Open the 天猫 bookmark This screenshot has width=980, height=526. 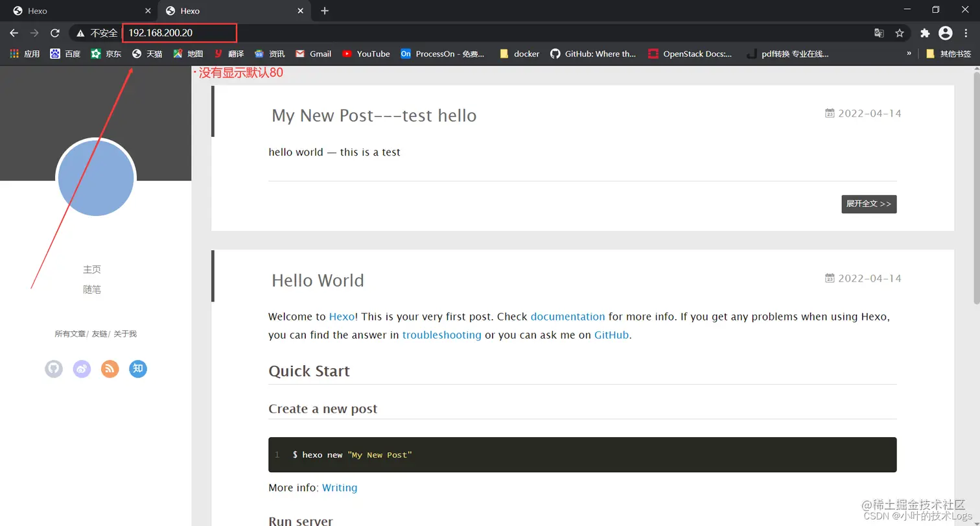[147, 54]
